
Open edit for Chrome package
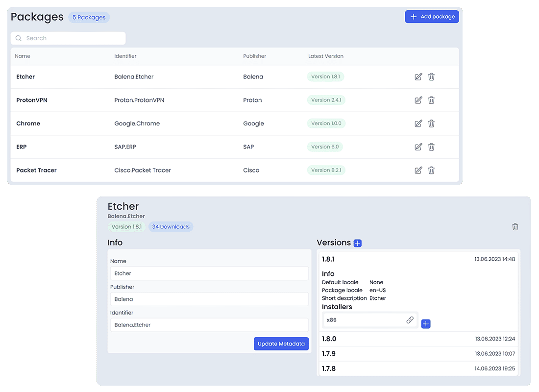pos(418,123)
